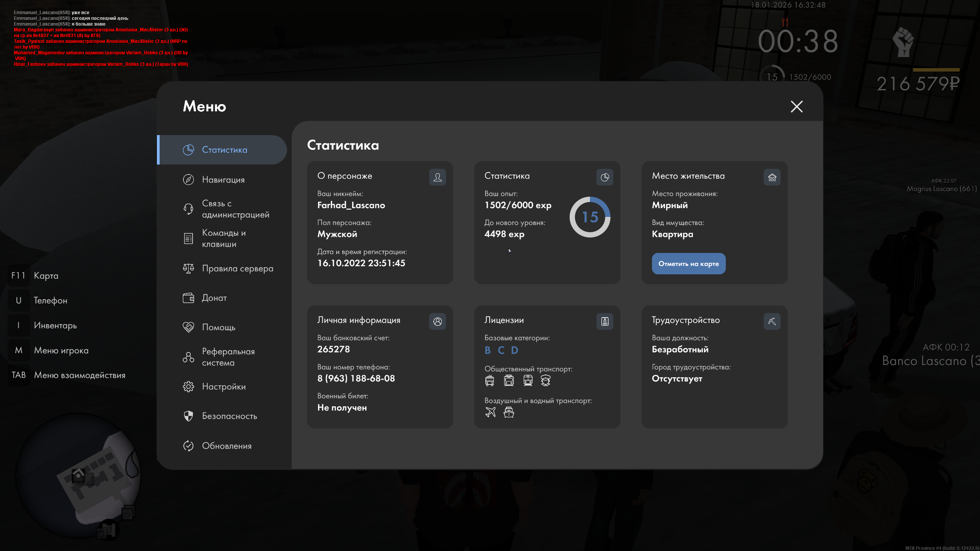This screenshot has height=551, width=980.
Task: Click the pie chart icon in Статистика card
Action: pos(604,177)
